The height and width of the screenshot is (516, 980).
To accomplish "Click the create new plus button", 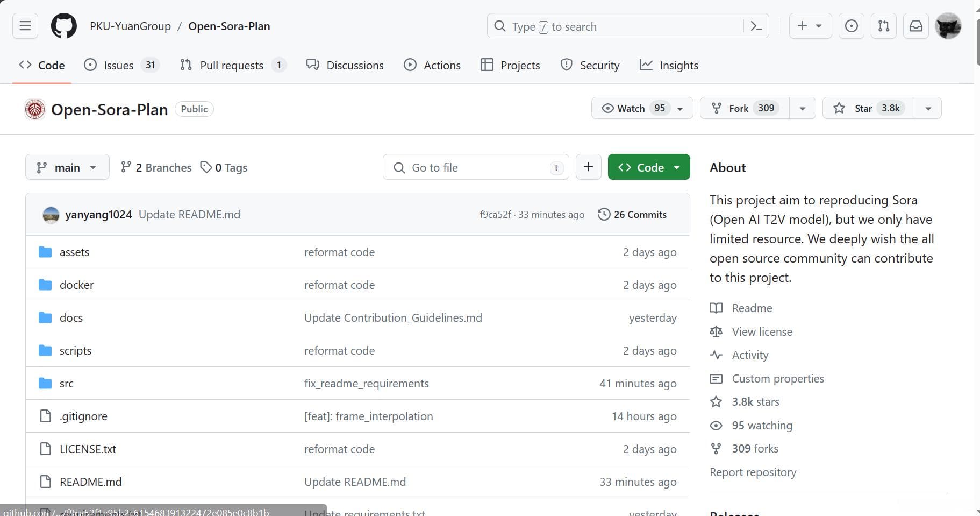I will coord(810,26).
